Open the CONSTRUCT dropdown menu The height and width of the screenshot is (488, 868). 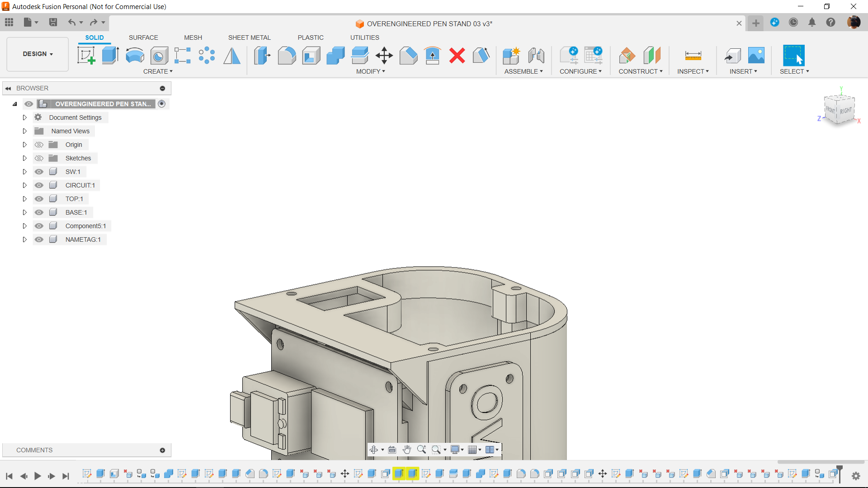(641, 71)
